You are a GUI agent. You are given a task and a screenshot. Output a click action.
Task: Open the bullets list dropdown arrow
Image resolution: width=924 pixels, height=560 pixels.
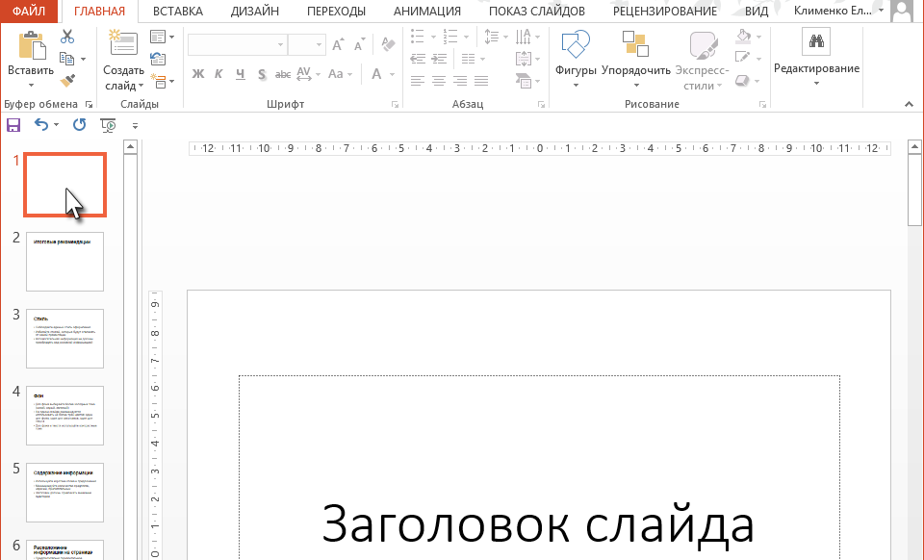pos(433,38)
